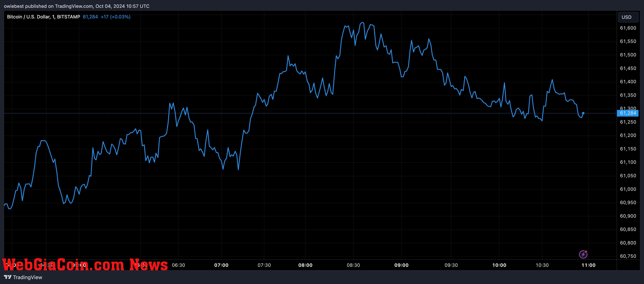Click the 61,400 price axis label

pyautogui.click(x=628, y=82)
